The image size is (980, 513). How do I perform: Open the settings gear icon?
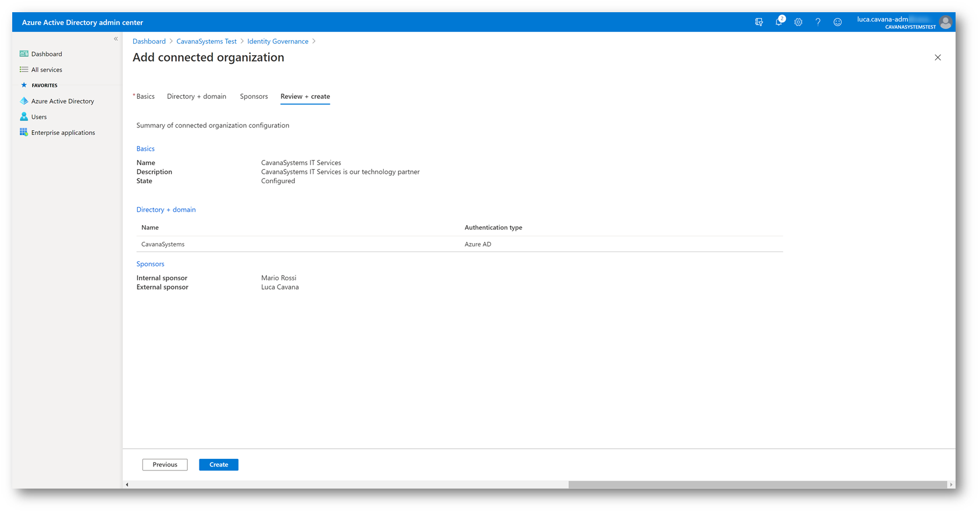pos(799,22)
